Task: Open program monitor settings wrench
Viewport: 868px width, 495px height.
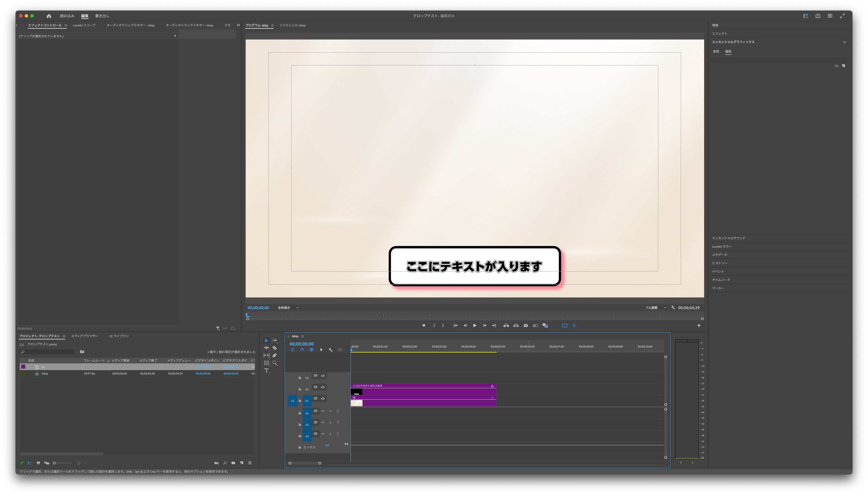Action: click(673, 307)
